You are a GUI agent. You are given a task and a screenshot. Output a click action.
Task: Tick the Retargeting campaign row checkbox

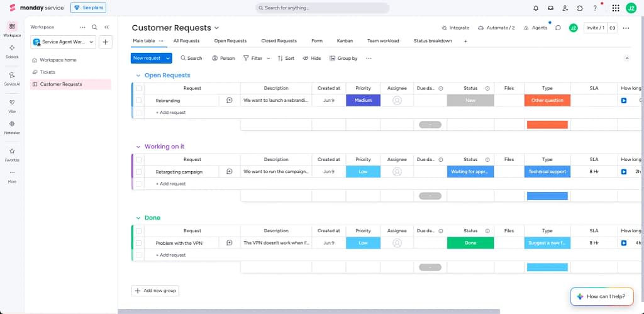(139, 172)
